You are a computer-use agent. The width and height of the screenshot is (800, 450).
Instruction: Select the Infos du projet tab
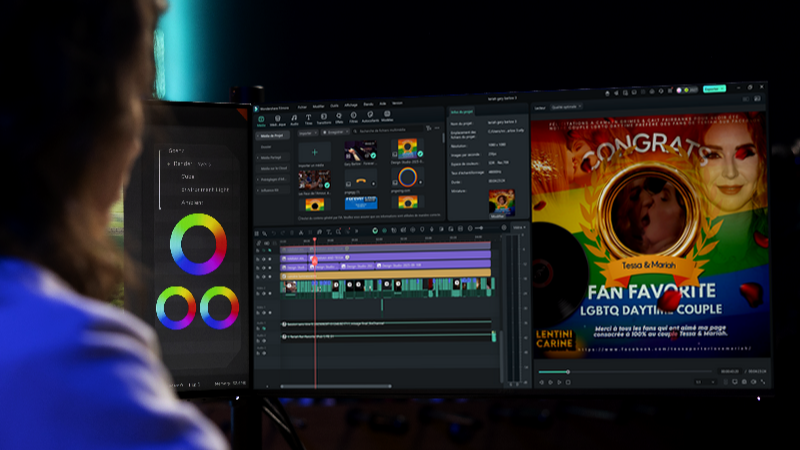(462, 112)
